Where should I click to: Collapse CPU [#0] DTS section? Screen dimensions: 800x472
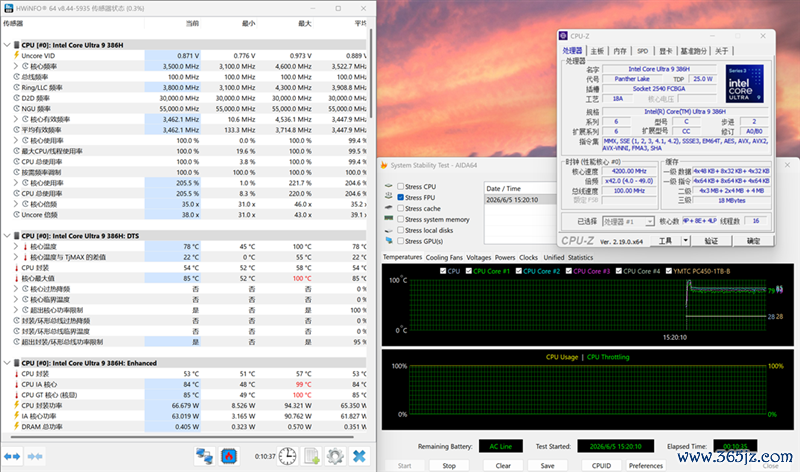coord(7,236)
